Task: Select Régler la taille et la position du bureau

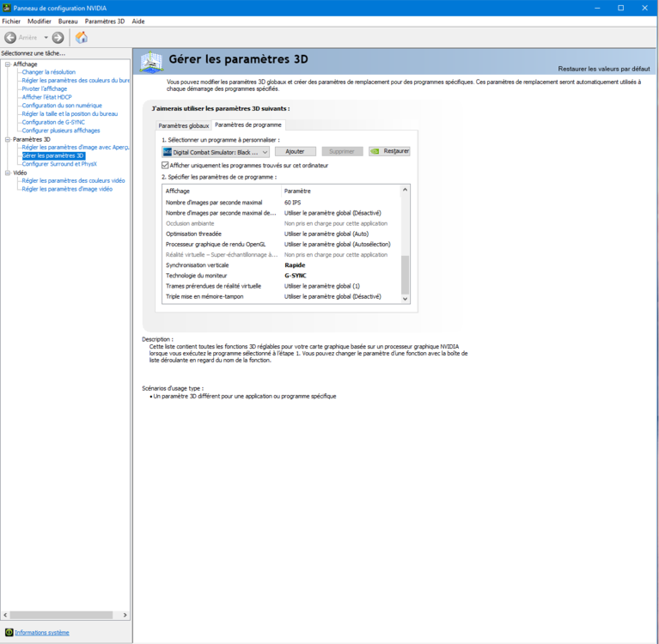Action: coord(70,114)
